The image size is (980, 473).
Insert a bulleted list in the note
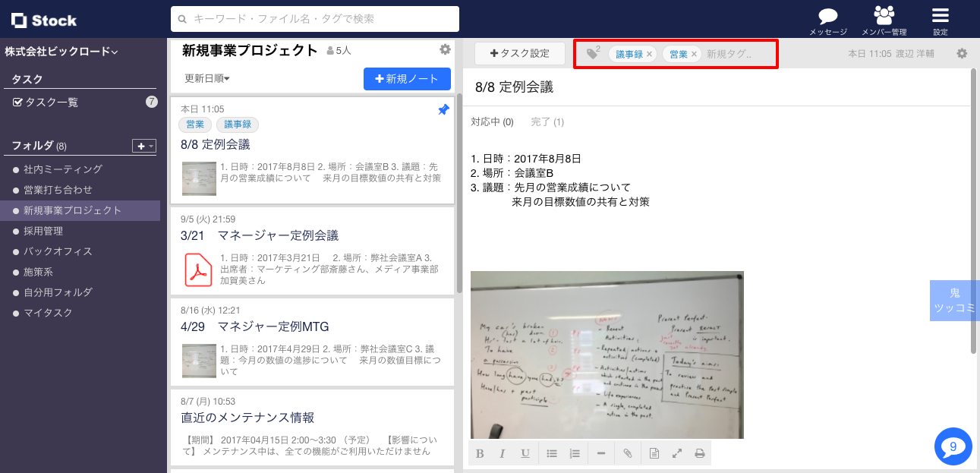(x=551, y=453)
